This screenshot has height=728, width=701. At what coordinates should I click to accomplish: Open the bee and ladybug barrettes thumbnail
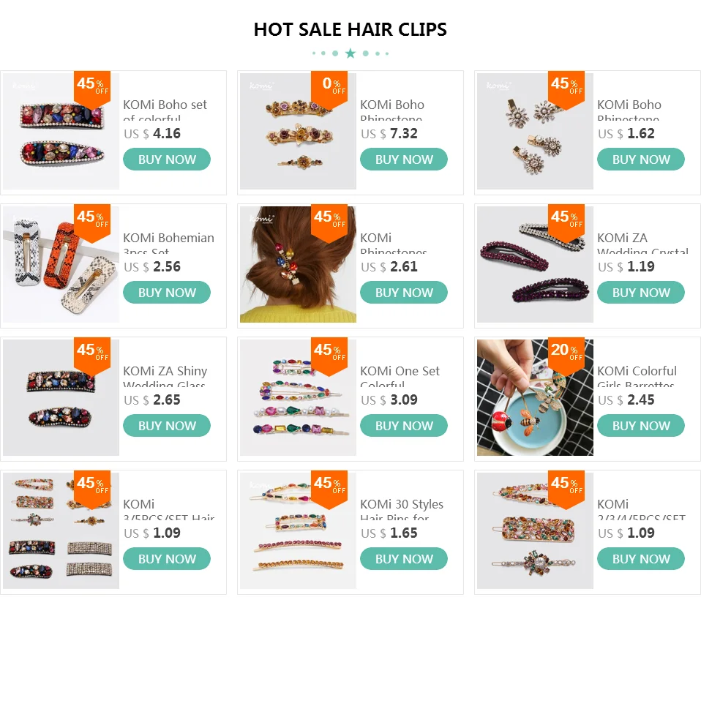pyautogui.click(x=536, y=397)
